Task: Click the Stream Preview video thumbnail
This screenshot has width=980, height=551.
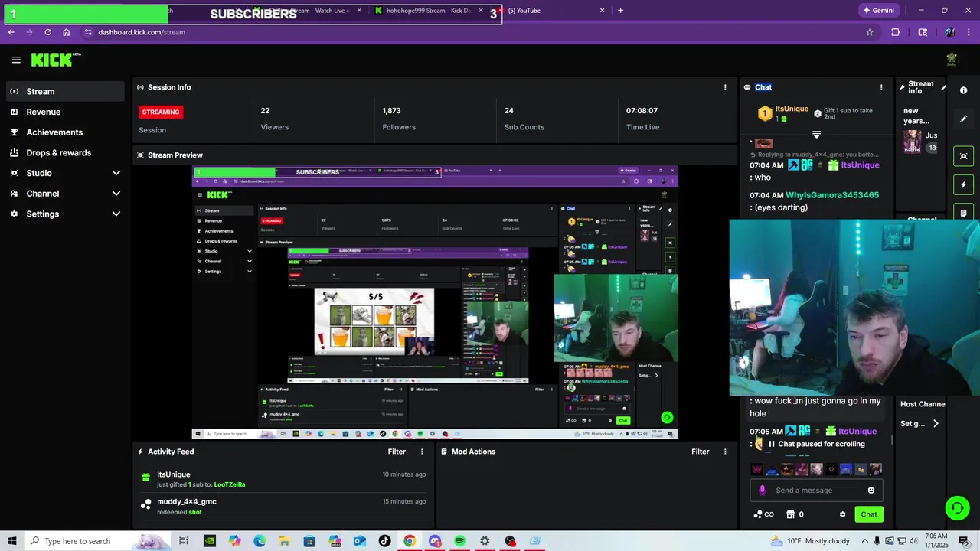Action: 435,302
